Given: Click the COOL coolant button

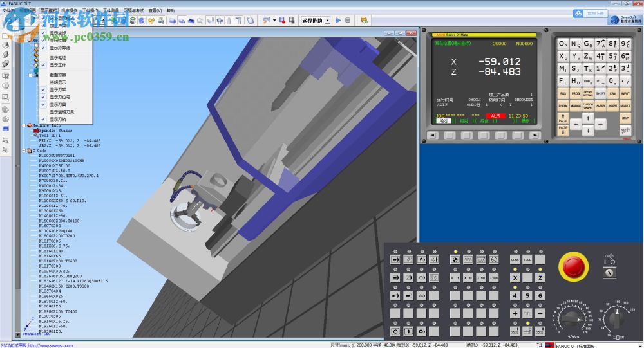Looking at the screenshot, I should tap(515, 259).
